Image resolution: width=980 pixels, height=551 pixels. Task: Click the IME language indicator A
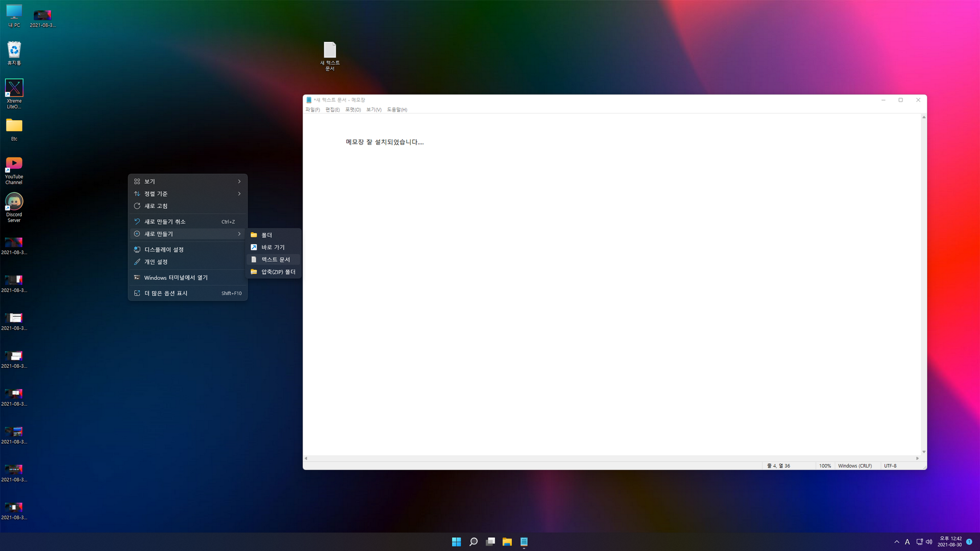point(907,542)
